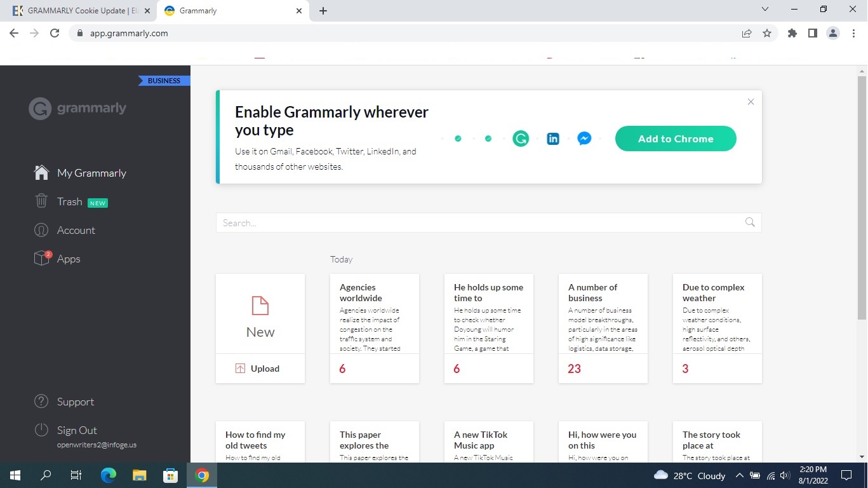Open a new browser tab
The image size is (868, 488).
[323, 11]
